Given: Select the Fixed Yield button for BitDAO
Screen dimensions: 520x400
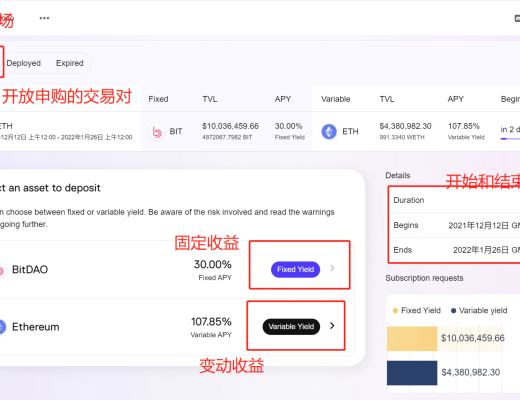Looking at the screenshot, I should click(x=295, y=269).
